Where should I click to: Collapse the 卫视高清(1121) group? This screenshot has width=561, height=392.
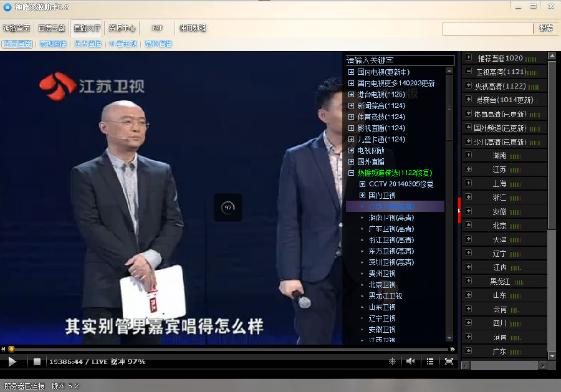(x=469, y=72)
